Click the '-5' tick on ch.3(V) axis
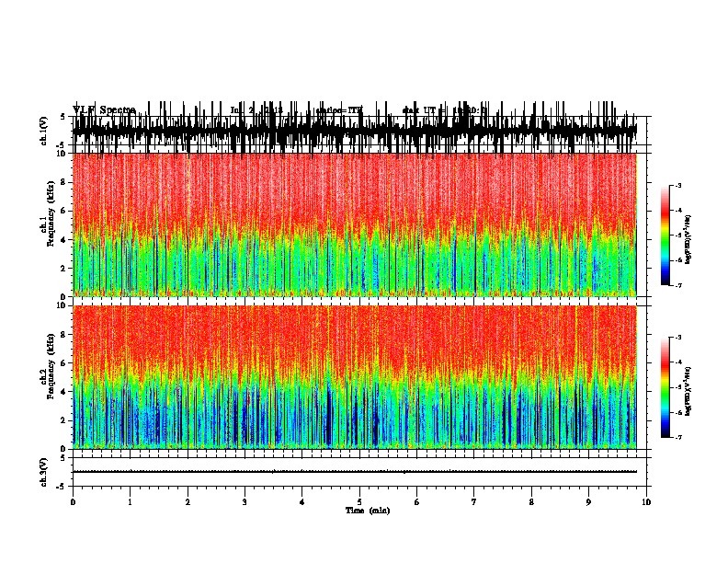The image size is (728, 563). tap(61, 487)
